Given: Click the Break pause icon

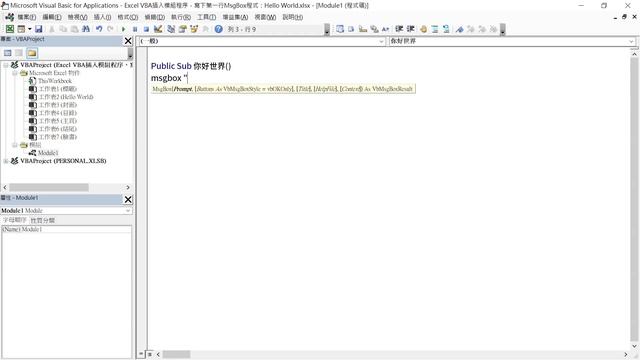Looking at the screenshot, I should [135, 29].
